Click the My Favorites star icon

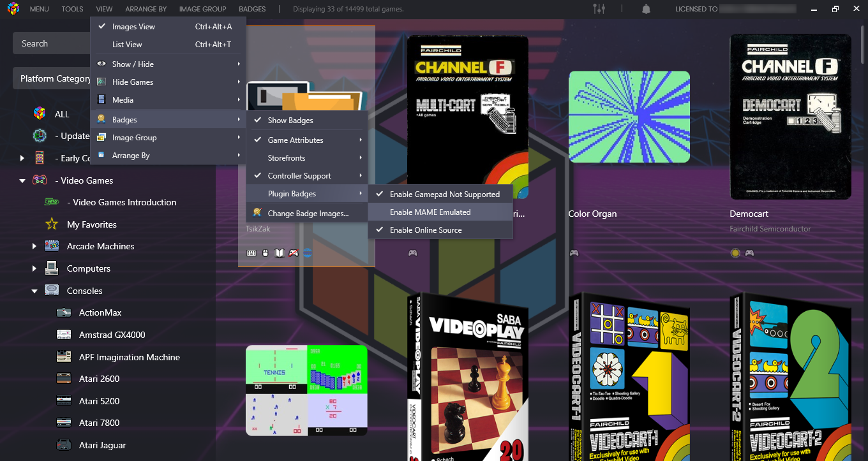(x=52, y=224)
